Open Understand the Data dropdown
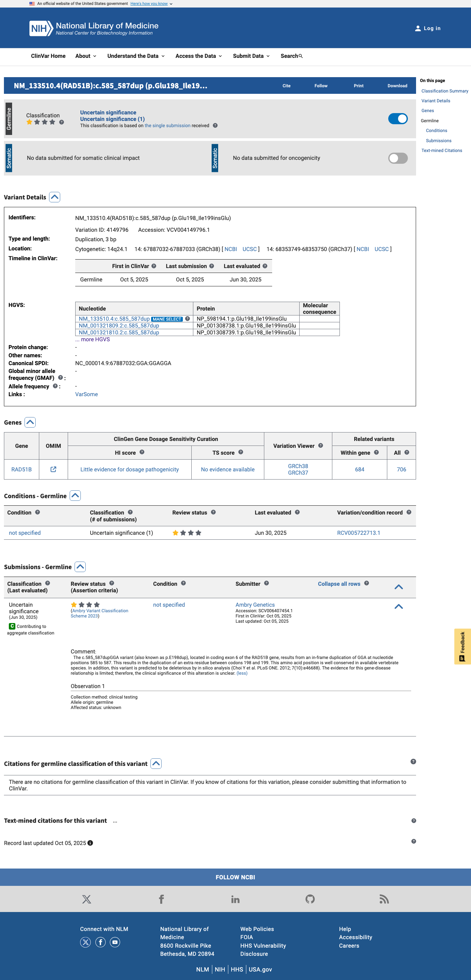 [x=136, y=56]
